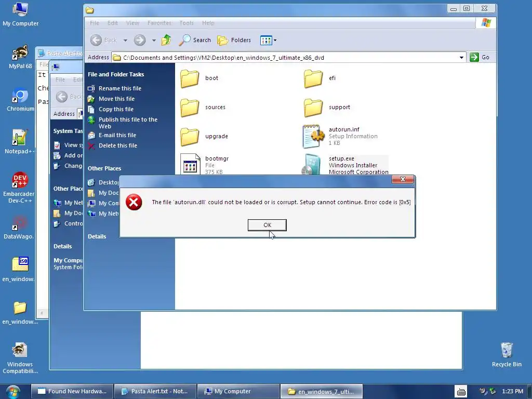The image size is (532, 399).
Task: Click the Search toolbar button
Action: click(x=195, y=40)
